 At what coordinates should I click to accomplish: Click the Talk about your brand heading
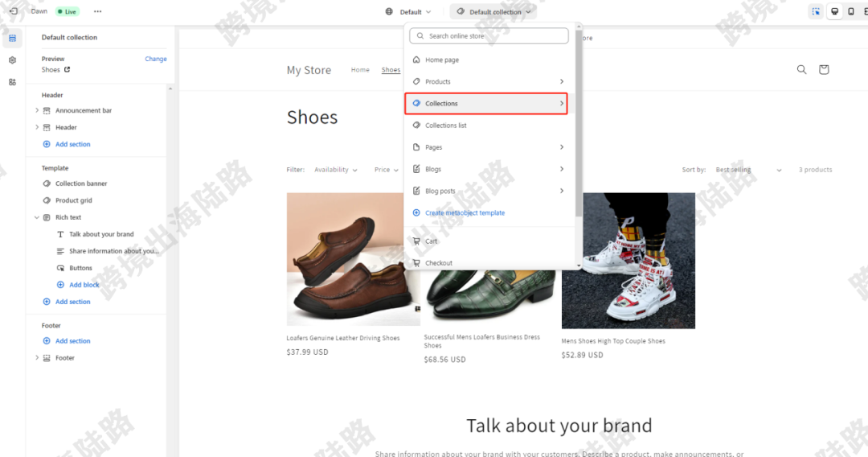pyautogui.click(x=559, y=426)
